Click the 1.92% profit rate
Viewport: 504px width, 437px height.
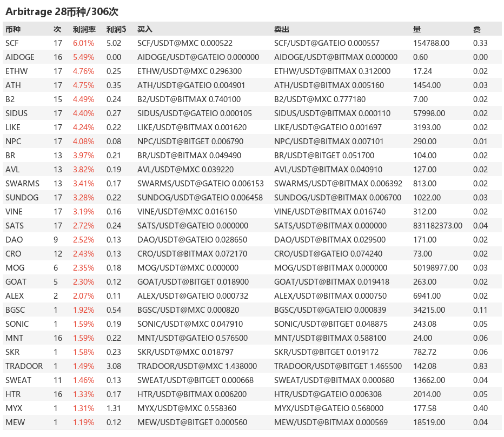(84, 310)
